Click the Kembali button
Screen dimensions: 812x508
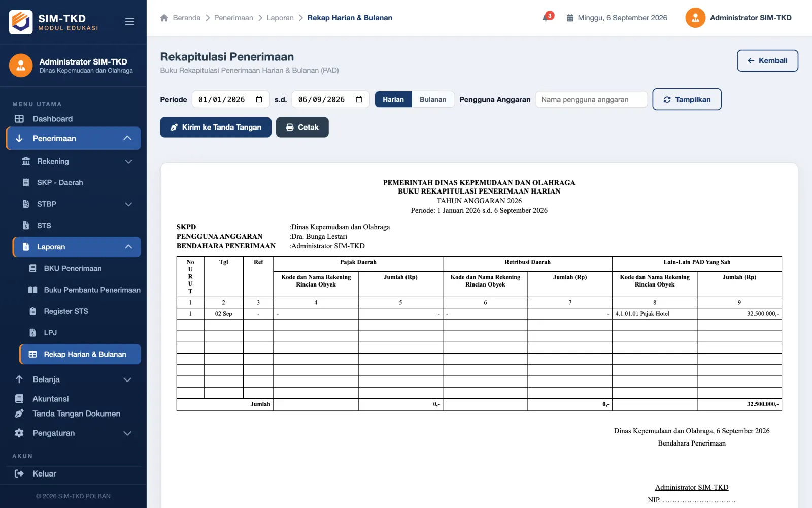(767, 60)
